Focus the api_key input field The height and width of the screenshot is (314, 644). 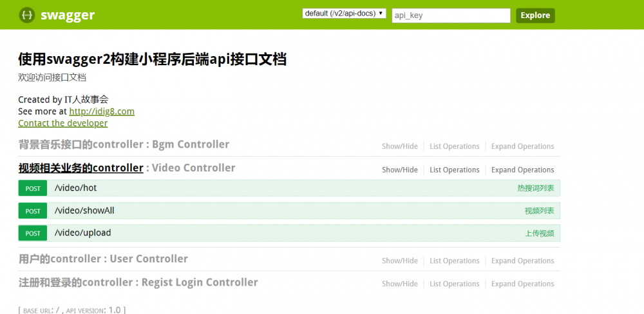coord(451,15)
